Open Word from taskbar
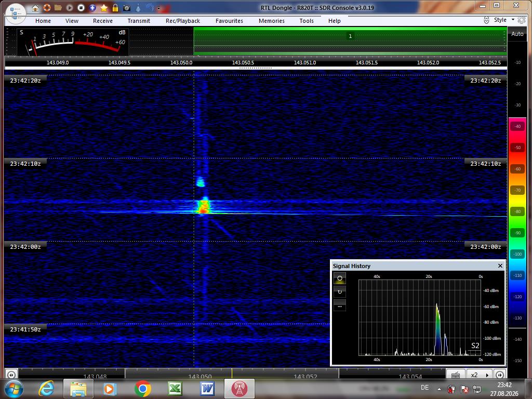The width and height of the screenshot is (532, 399). click(x=207, y=389)
